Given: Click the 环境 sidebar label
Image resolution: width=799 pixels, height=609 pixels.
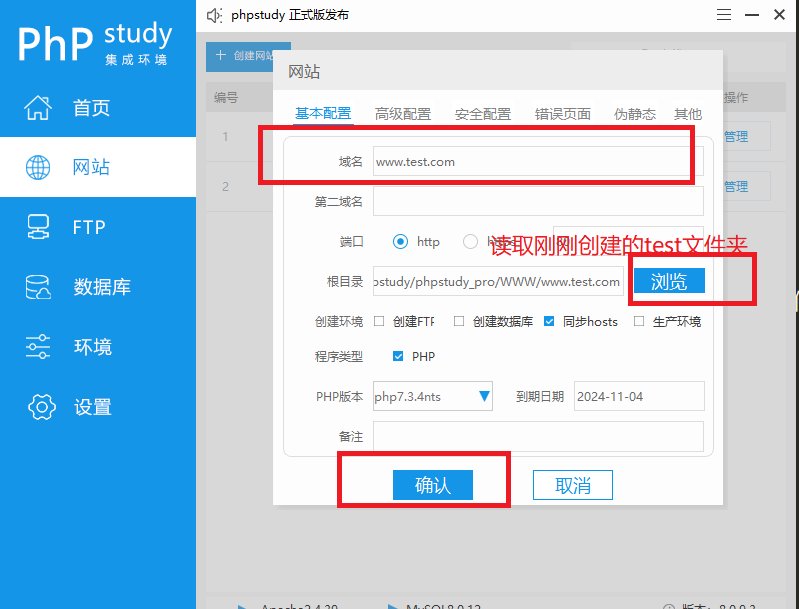Looking at the screenshot, I should click(93, 347).
